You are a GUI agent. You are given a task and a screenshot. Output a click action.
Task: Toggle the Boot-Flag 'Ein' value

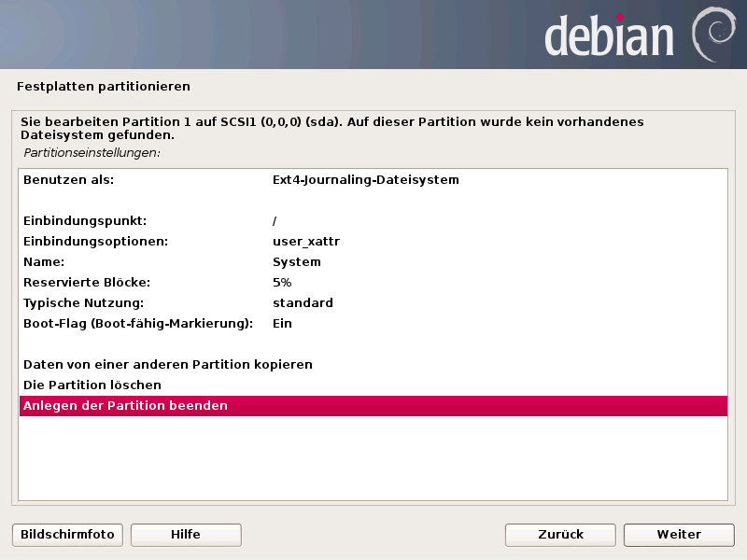282,324
